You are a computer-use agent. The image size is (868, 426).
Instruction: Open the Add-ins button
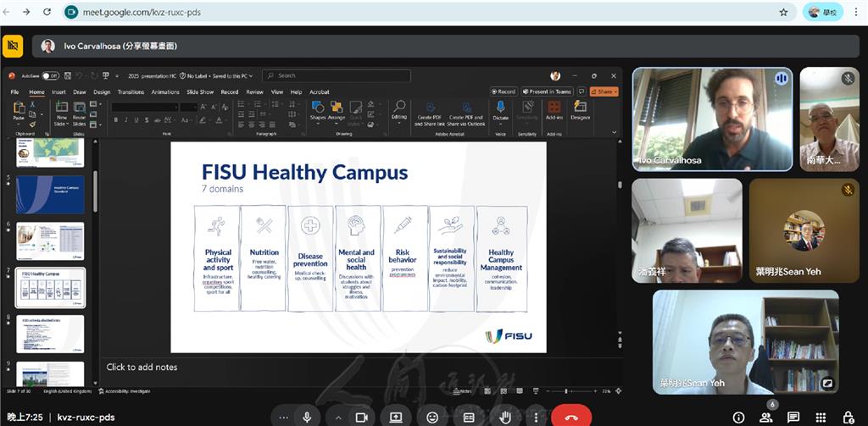(x=554, y=111)
